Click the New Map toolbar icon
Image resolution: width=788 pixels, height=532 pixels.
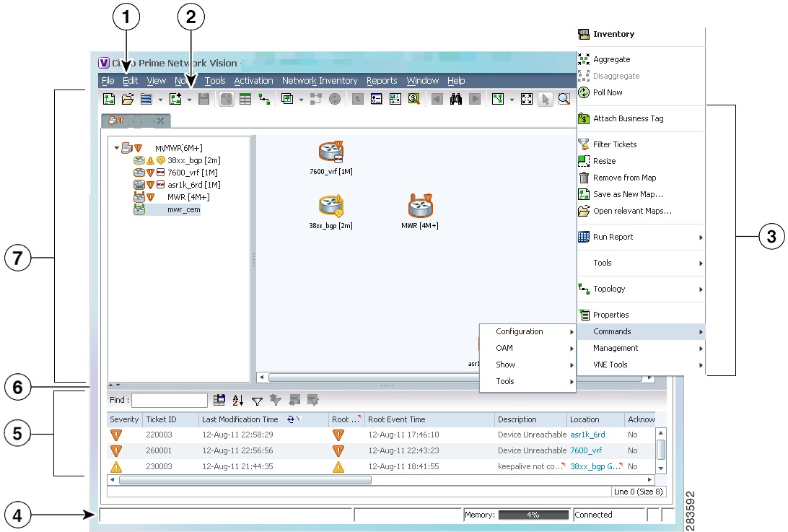click(x=108, y=99)
